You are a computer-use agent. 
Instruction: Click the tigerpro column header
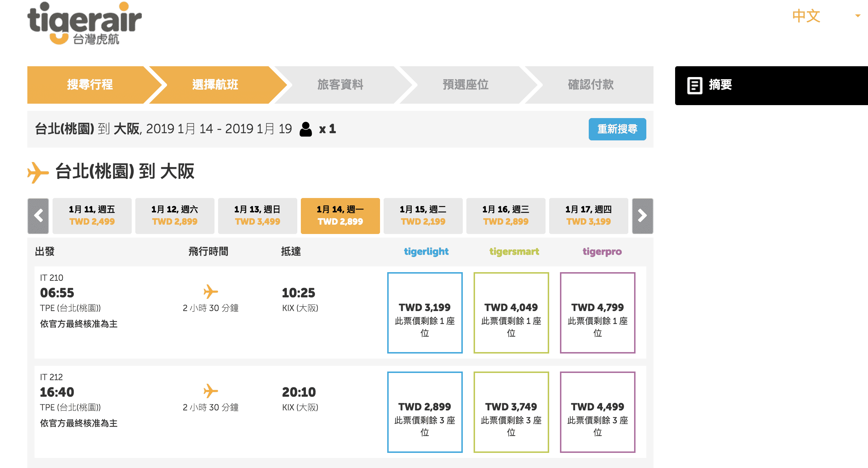pyautogui.click(x=602, y=252)
